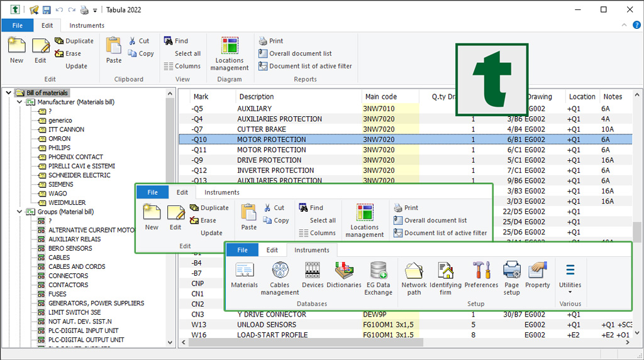Click the Save floppy icon in title bar
Image resolution: width=644 pixels, height=360 pixels.
click(x=47, y=10)
